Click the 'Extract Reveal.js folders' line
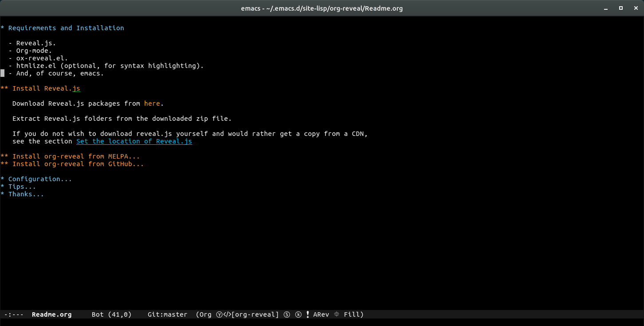This screenshot has height=326, width=644. 122,119
